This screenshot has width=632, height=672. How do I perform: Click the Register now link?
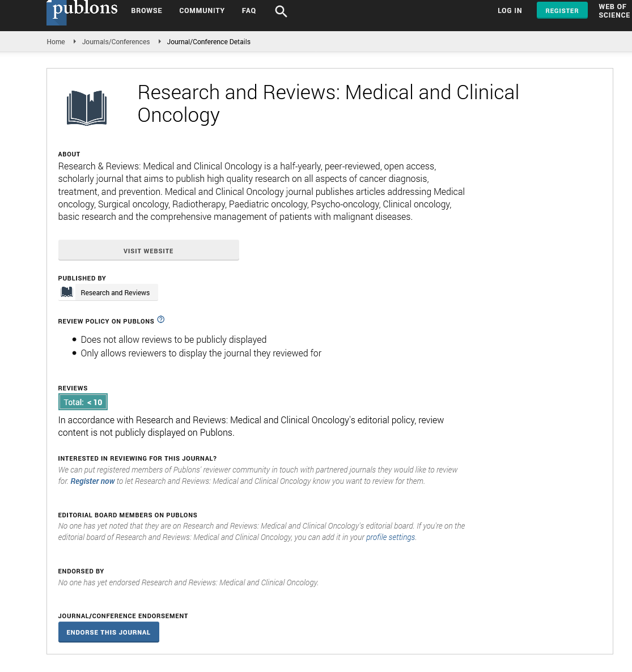click(x=92, y=481)
